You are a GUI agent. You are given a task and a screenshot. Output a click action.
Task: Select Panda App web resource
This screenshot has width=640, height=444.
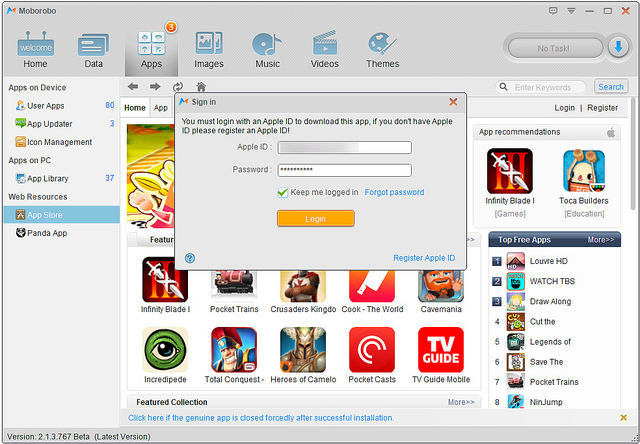(61, 233)
